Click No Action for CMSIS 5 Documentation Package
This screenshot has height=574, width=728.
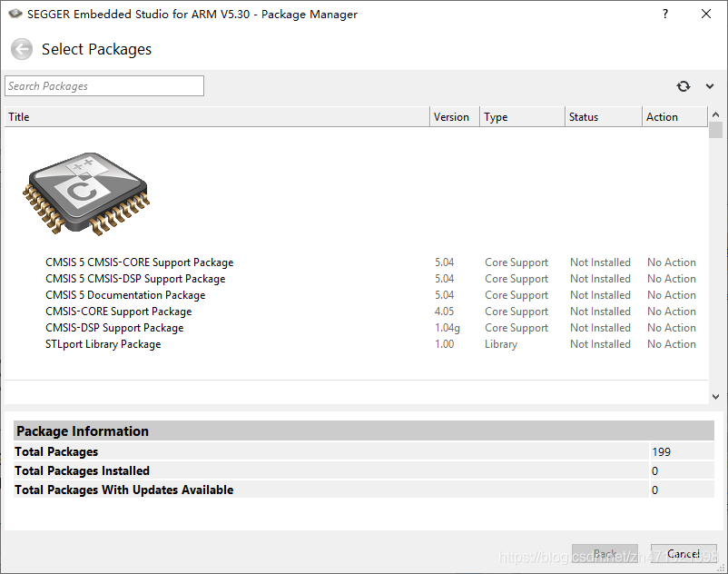[x=672, y=295]
